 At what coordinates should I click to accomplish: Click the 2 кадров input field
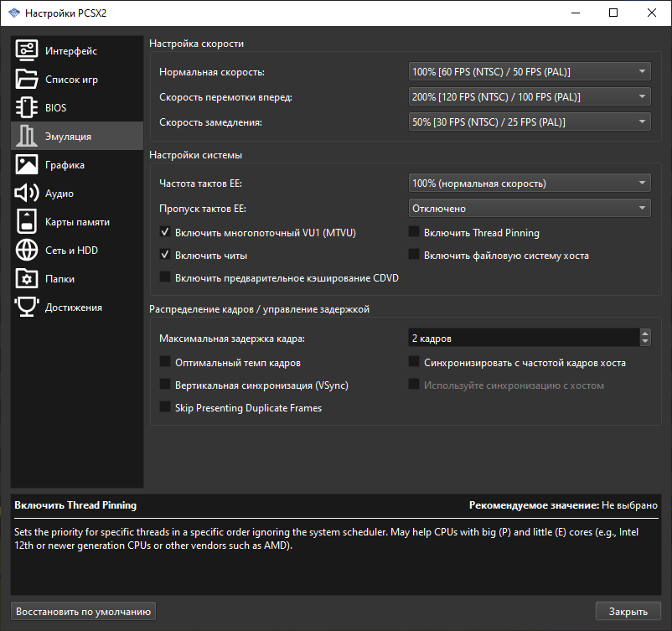525,338
